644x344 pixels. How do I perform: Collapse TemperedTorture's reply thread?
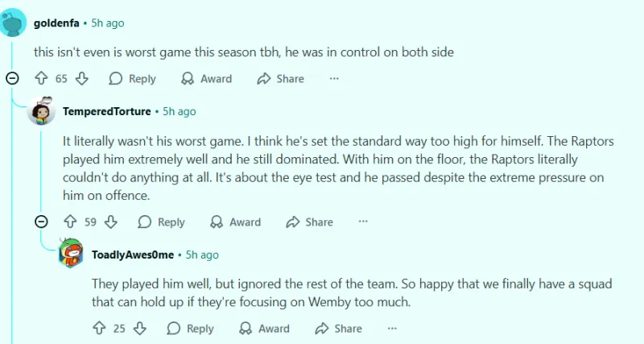(41, 222)
